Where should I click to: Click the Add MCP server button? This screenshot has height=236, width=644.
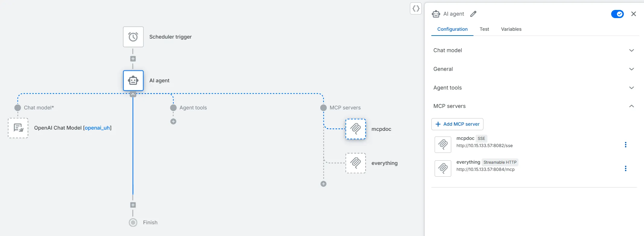click(x=457, y=124)
